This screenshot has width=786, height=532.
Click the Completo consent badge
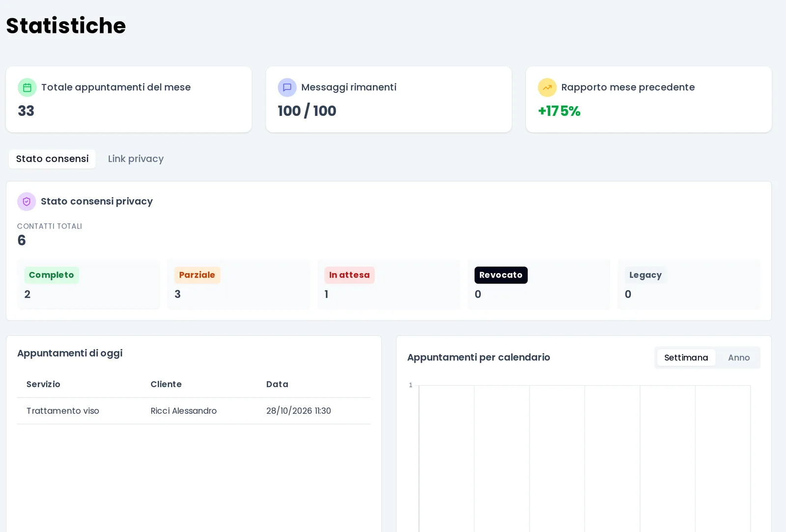(x=52, y=275)
